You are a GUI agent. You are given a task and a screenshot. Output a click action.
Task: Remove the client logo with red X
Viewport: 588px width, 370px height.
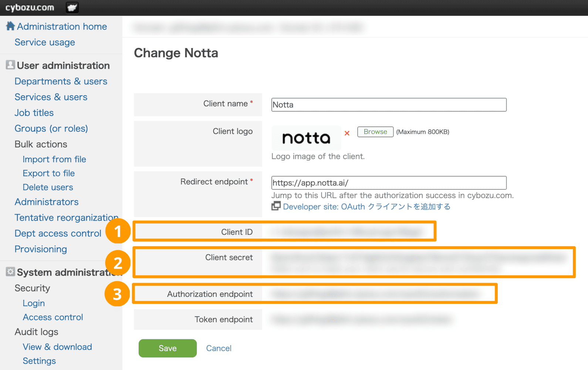coord(347,133)
